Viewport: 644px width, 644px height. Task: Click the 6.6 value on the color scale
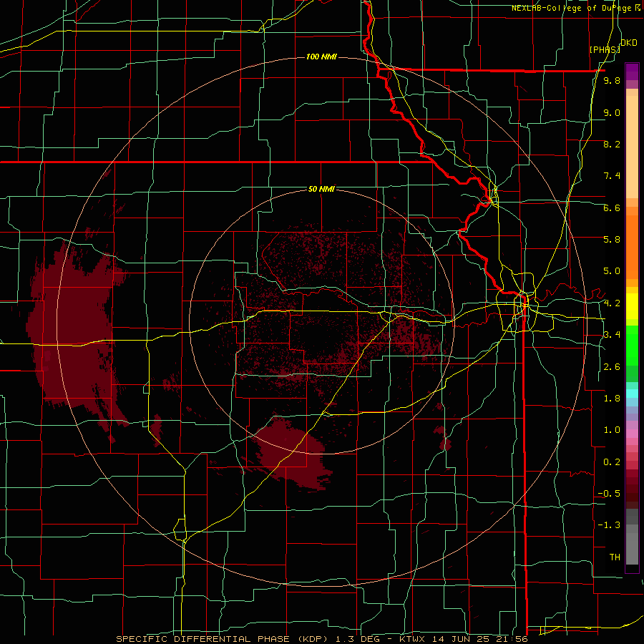click(x=612, y=208)
